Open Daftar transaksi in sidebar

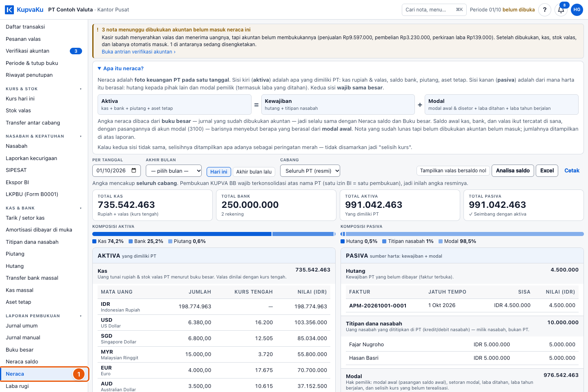click(44, 27)
